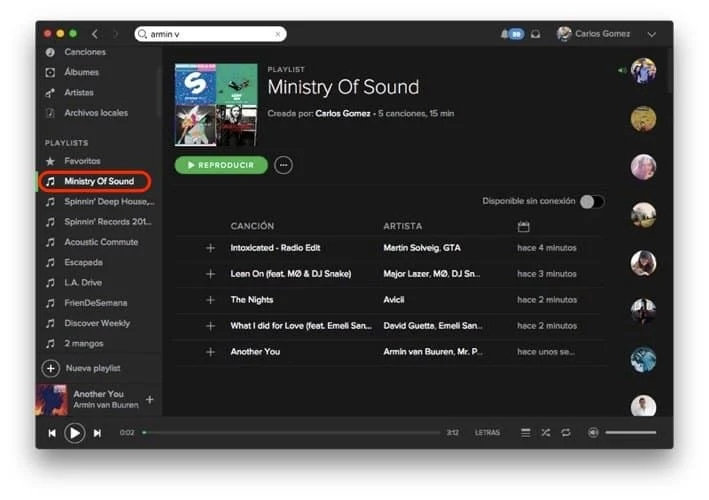Open artist Martin Solveig, GTA

click(x=422, y=248)
